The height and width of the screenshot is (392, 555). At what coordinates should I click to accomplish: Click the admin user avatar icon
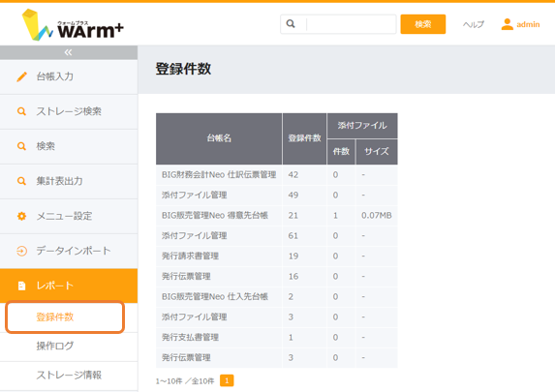tap(508, 24)
